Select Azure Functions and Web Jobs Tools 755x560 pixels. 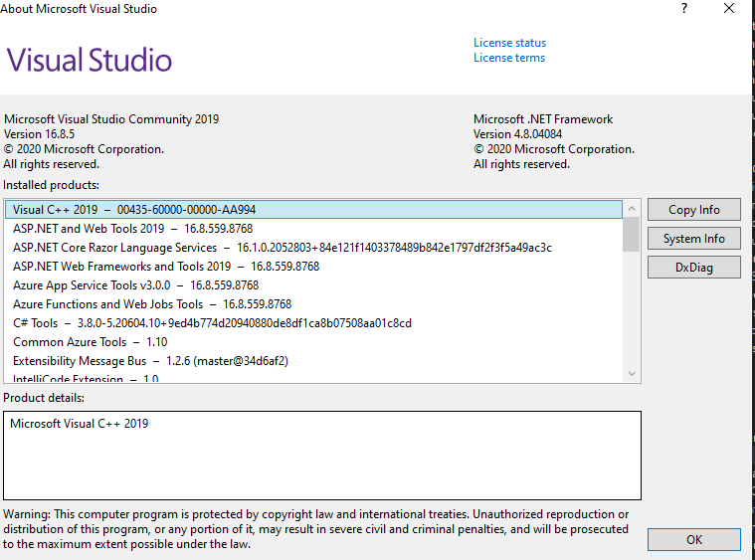point(313,304)
